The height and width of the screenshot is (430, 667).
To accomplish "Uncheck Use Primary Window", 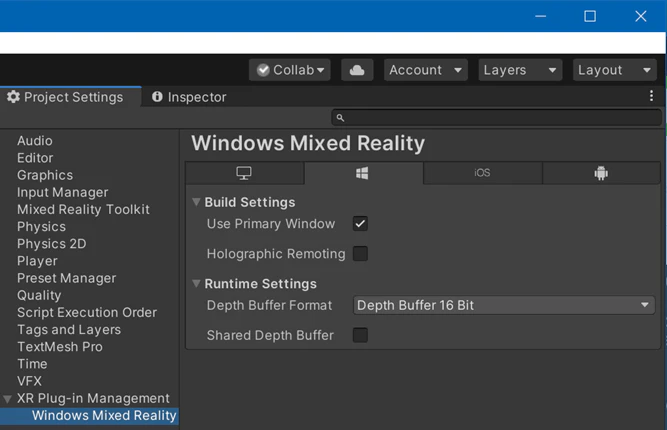I will point(360,224).
